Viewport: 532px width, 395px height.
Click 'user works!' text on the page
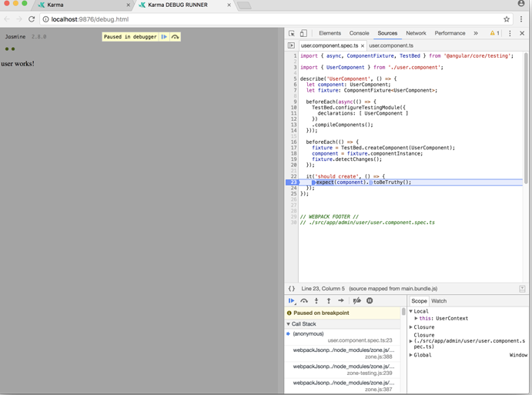pyautogui.click(x=18, y=64)
